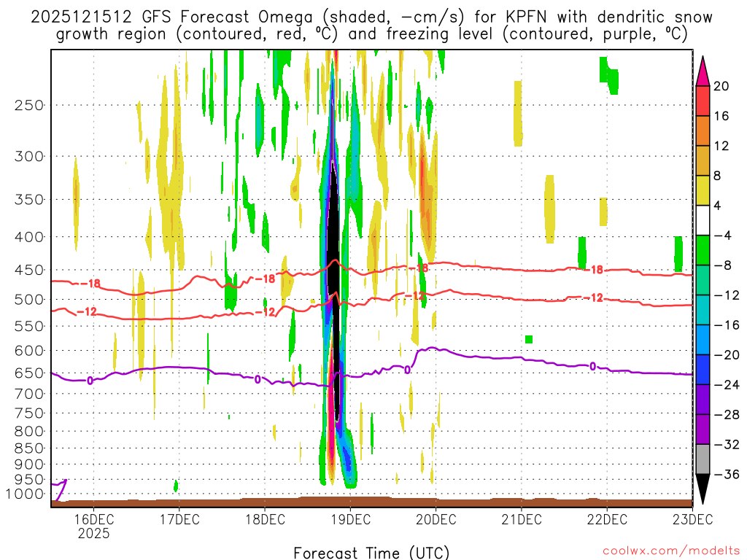Click the red colorbar segment below 20
The width and height of the screenshot is (747, 560).
point(703,101)
